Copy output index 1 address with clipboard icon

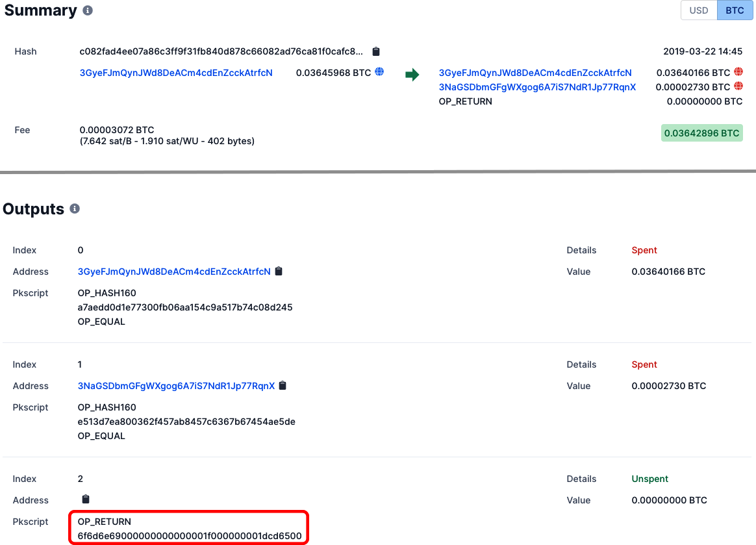(x=283, y=386)
